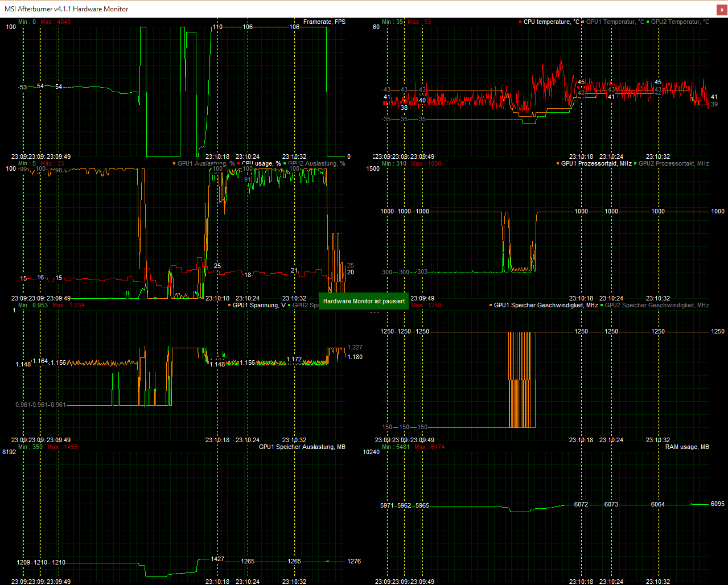
Task: Click the 6072 marker value in RAM graph
Action: coord(581,504)
